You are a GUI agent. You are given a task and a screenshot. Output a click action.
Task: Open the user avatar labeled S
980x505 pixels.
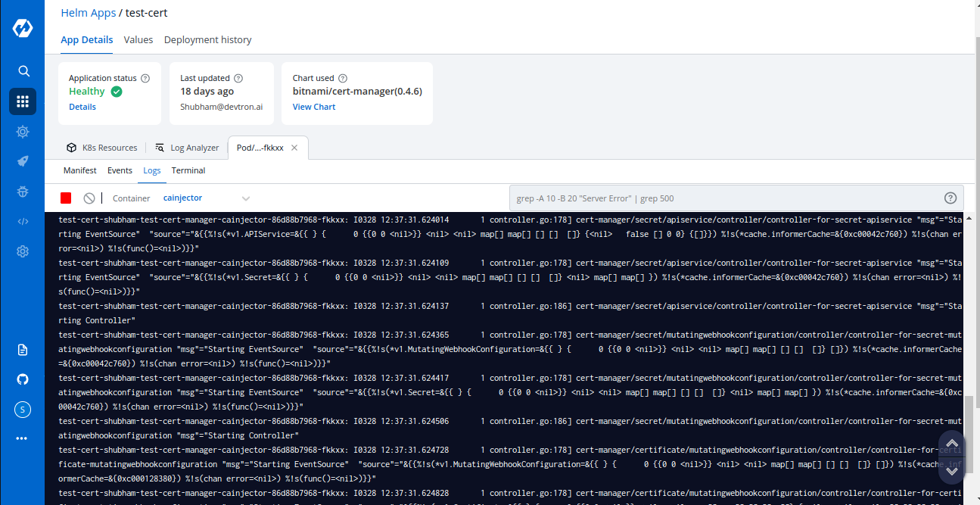click(23, 410)
